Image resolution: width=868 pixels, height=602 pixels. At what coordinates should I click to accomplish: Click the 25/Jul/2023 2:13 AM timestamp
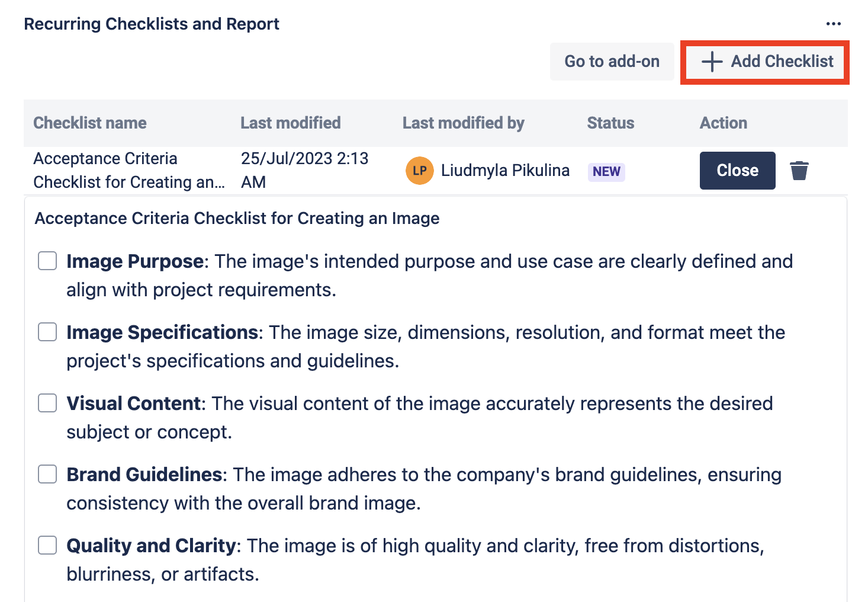point(304,170)
